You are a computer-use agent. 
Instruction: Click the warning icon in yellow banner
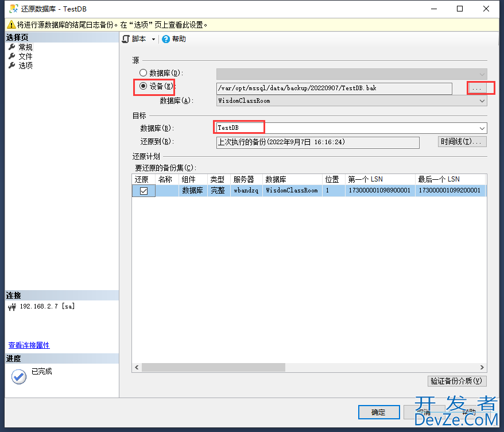pyautogui.click(x=11, y=25)
